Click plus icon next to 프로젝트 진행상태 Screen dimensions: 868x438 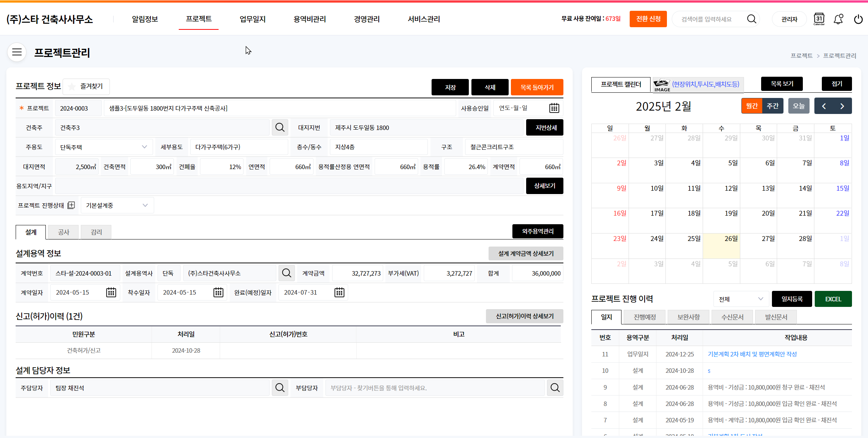click(x=71, y=205)
